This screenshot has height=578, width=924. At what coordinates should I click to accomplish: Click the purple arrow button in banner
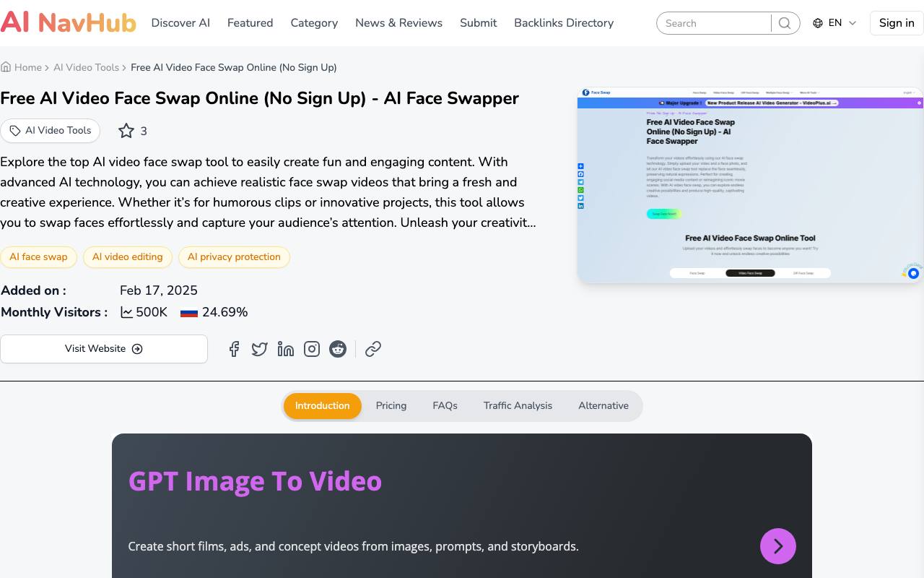tap(778, 546)
